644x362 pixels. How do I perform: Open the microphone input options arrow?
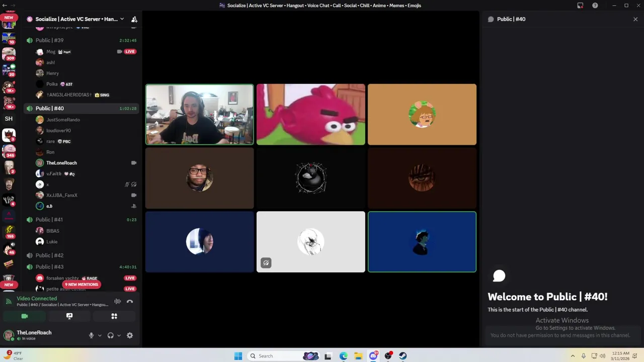coord(100,335)
